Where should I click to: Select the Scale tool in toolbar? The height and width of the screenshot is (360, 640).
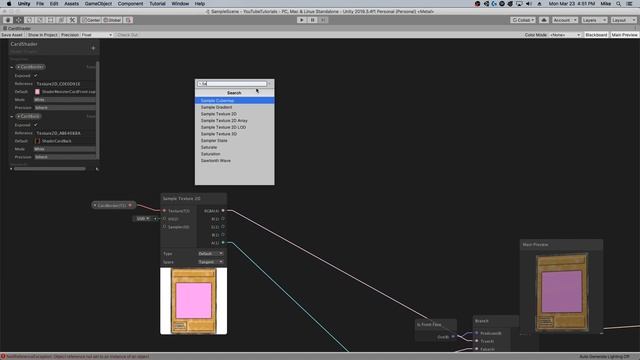pyautogui.click(x=40, y=20)
